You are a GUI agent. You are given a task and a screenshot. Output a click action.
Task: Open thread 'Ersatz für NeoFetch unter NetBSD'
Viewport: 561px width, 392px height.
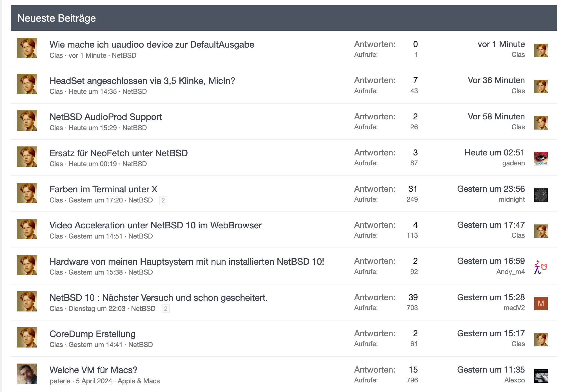point(119,153)
